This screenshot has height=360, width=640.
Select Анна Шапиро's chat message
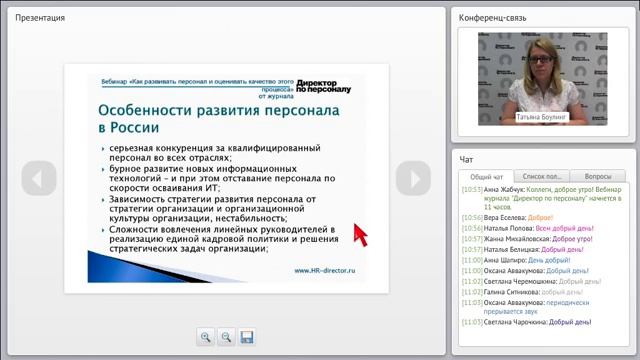516,260
